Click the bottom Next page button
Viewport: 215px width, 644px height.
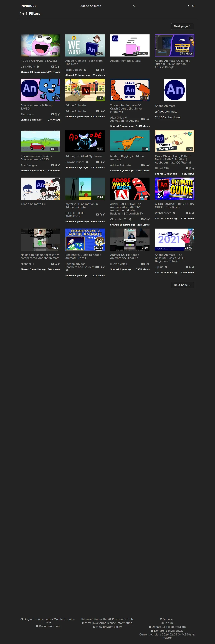pyautogui.click(x=182, y=285)
